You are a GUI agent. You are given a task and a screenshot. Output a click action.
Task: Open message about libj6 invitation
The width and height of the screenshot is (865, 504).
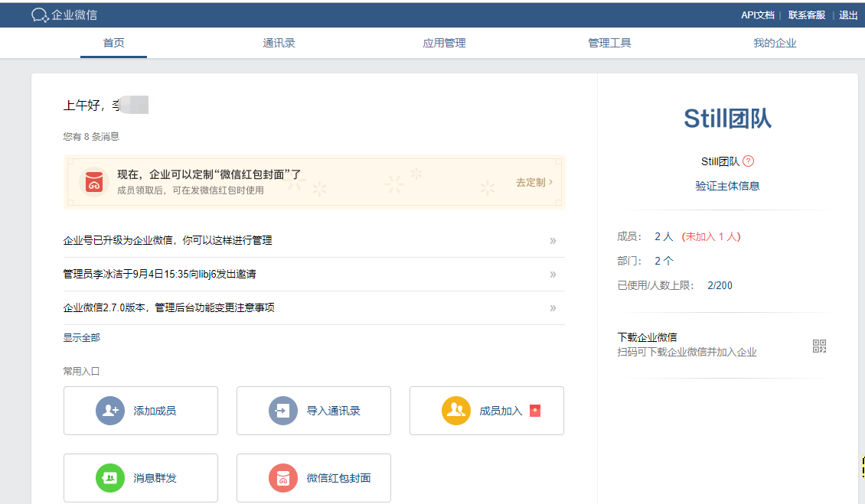click(159, 274)
